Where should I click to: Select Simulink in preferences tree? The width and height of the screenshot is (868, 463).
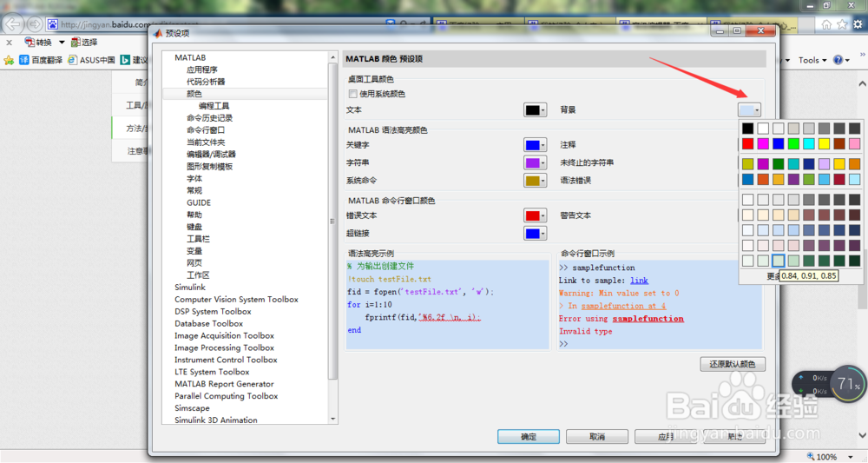190,287
